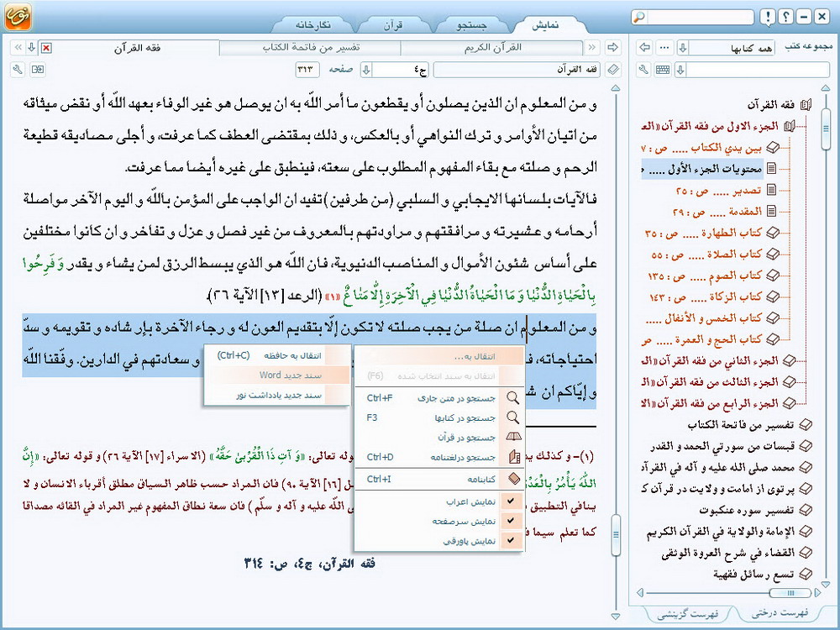
Task: Click the wrench settings icon in sidebar toolbar
Action: [643, 69]
